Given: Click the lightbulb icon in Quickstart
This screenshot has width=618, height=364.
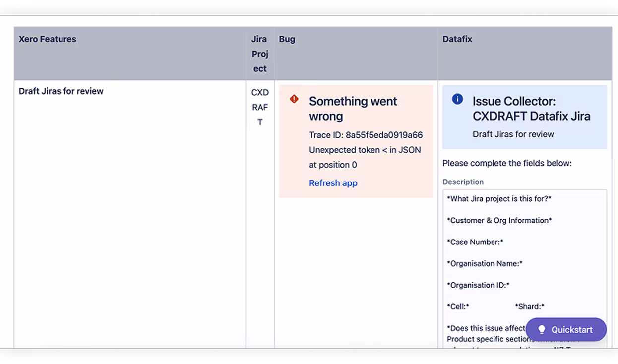Looking at the screenshot, I should tap(542, 330).
